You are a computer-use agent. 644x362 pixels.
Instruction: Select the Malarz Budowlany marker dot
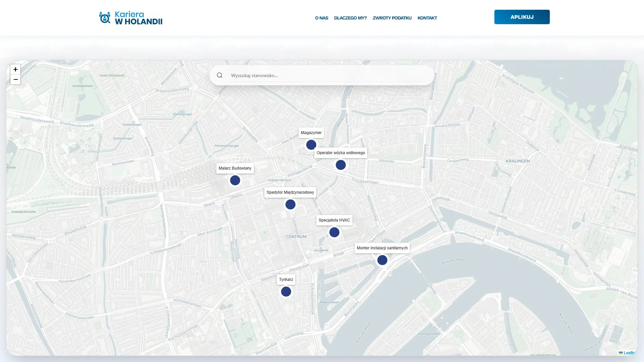coord(235,180)
